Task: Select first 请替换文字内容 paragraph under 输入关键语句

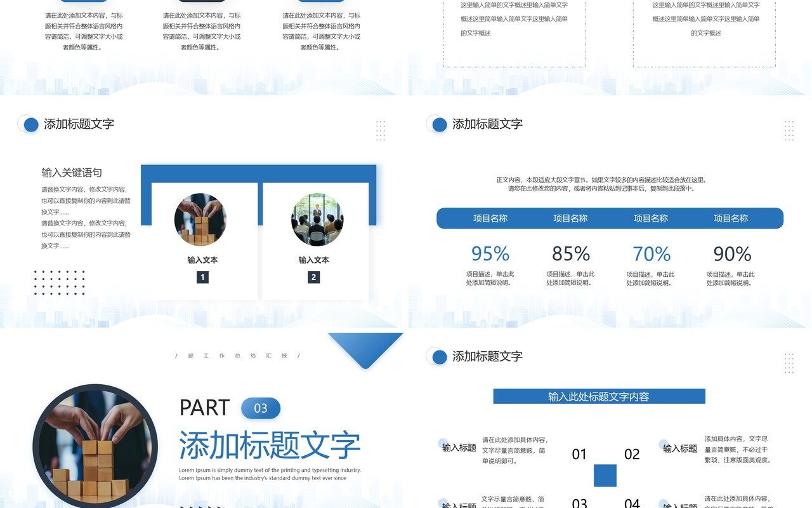Action: (x=86, y=201)
